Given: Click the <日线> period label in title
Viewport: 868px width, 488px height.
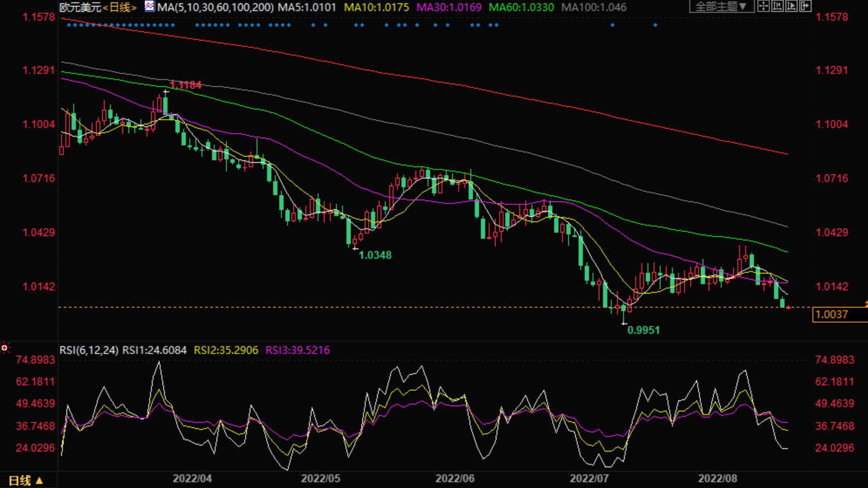Looking at the screenshot, I should click(120, 8).
